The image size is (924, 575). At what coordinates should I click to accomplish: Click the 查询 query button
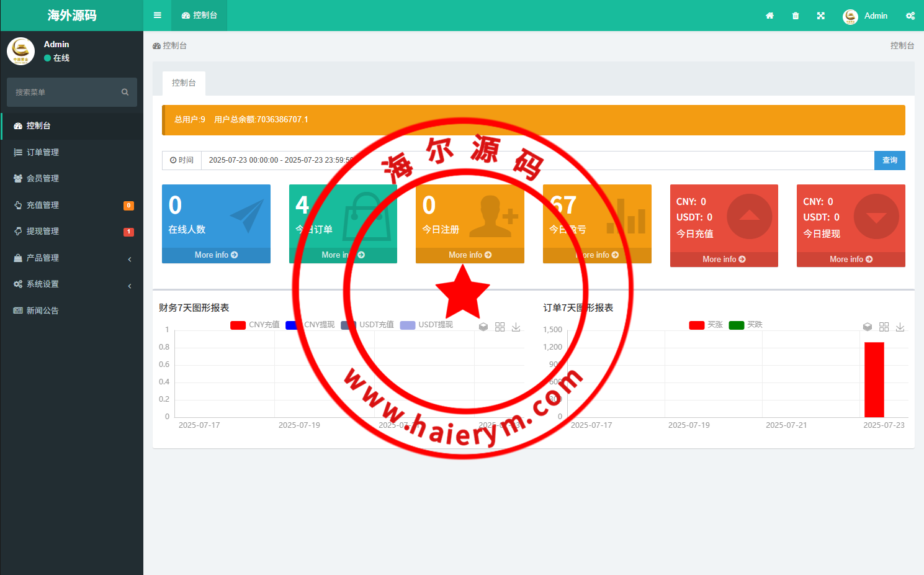click(x=889, y=160)
